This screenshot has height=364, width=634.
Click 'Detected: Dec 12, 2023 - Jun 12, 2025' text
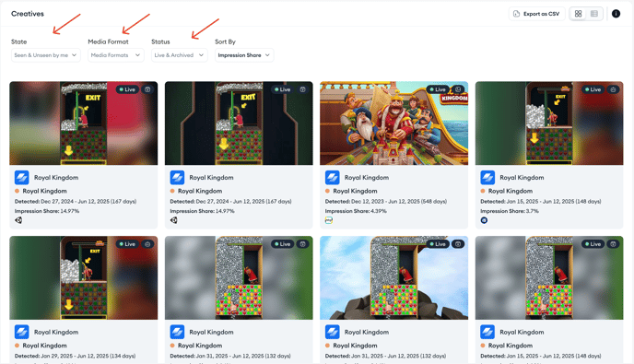[386, 201]
